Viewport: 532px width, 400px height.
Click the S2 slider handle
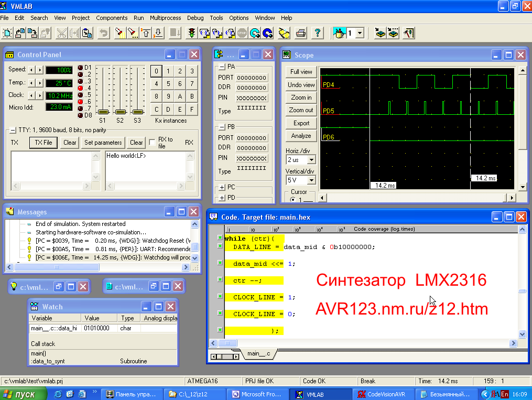coord(121,112)
